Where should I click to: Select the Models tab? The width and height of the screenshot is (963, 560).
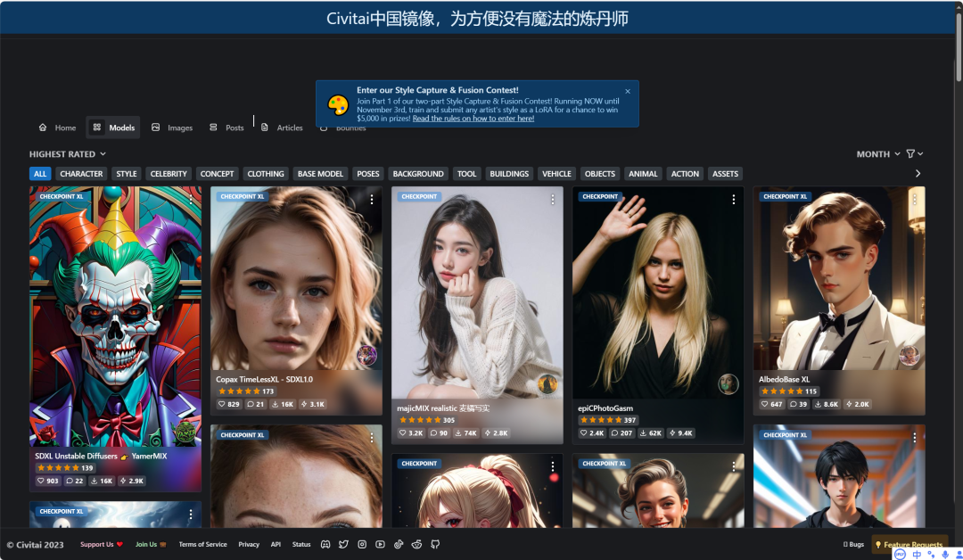[113, 128]
